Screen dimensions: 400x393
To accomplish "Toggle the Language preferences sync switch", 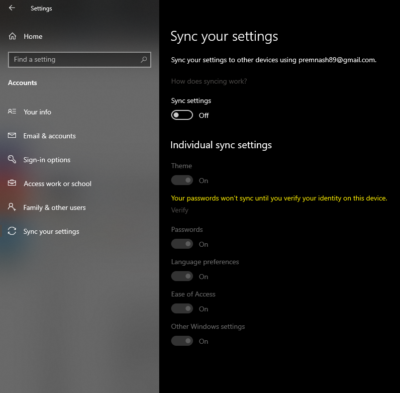I will (x=182, y=276).
